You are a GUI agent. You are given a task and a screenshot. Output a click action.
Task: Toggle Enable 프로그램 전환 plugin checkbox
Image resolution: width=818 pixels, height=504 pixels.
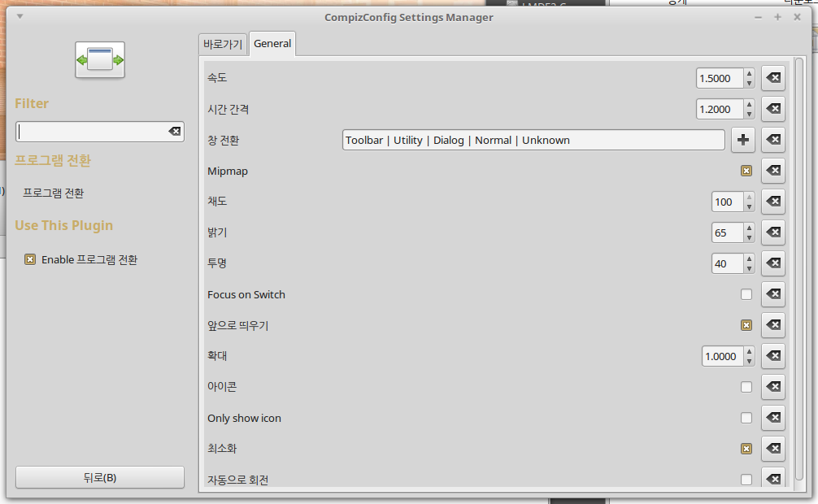[30, 259]
